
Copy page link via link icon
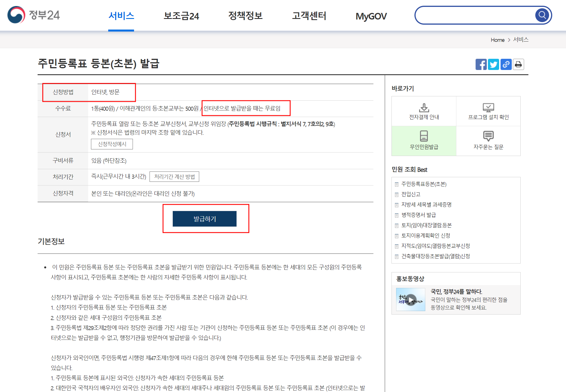[506, 65]
